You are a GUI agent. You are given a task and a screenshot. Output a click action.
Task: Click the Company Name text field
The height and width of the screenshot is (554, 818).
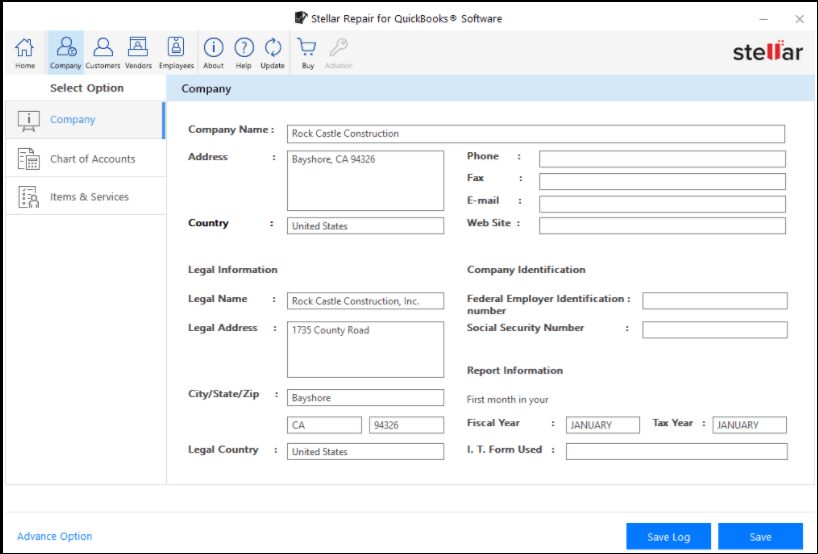(x=535, y=134)
